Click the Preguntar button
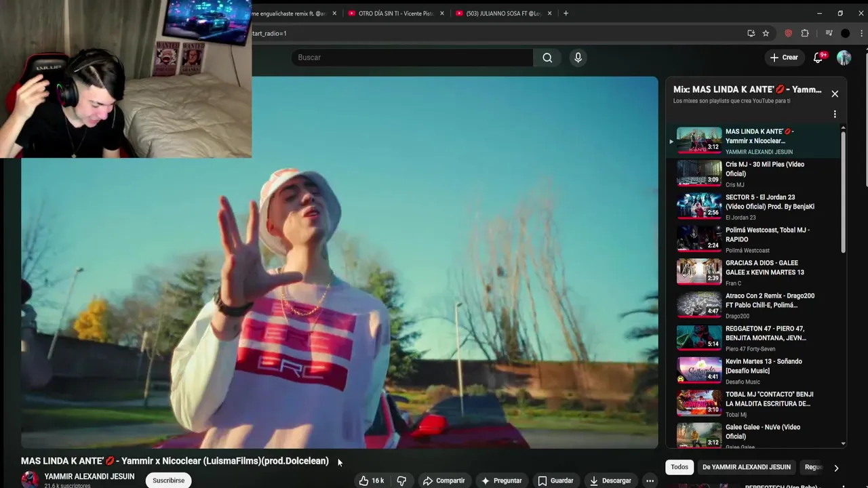This screenshot has height=488, width=868. coord(501,481)
